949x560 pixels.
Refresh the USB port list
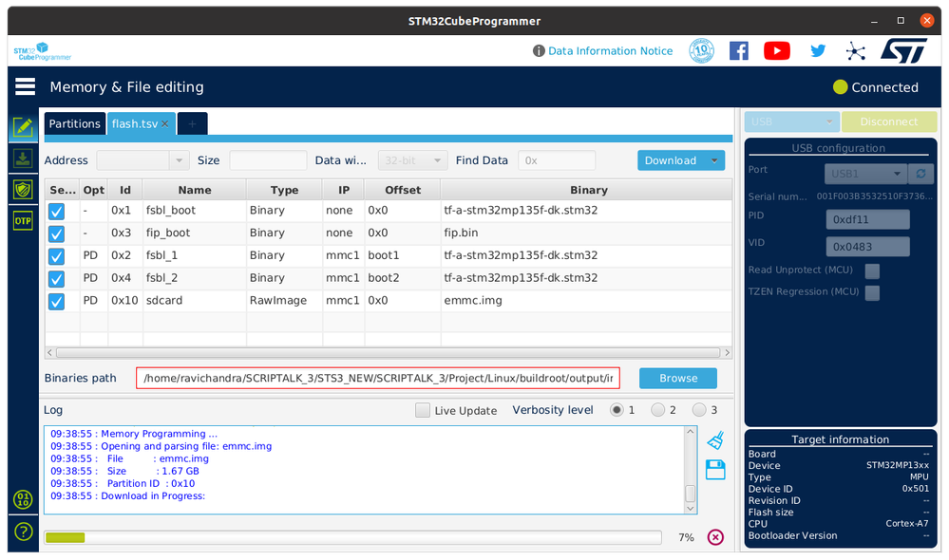click(x=921, y=174)
